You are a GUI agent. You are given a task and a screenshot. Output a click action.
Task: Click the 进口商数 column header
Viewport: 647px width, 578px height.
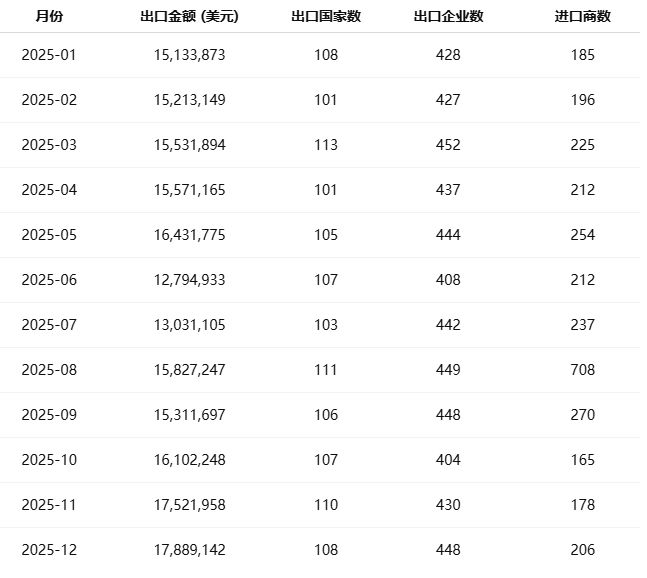click(x=582, y=17)
